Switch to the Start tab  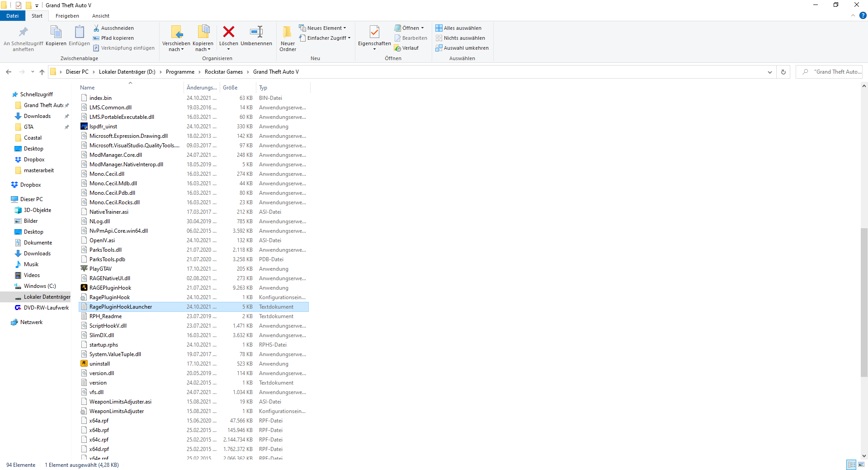coord(37,16)
